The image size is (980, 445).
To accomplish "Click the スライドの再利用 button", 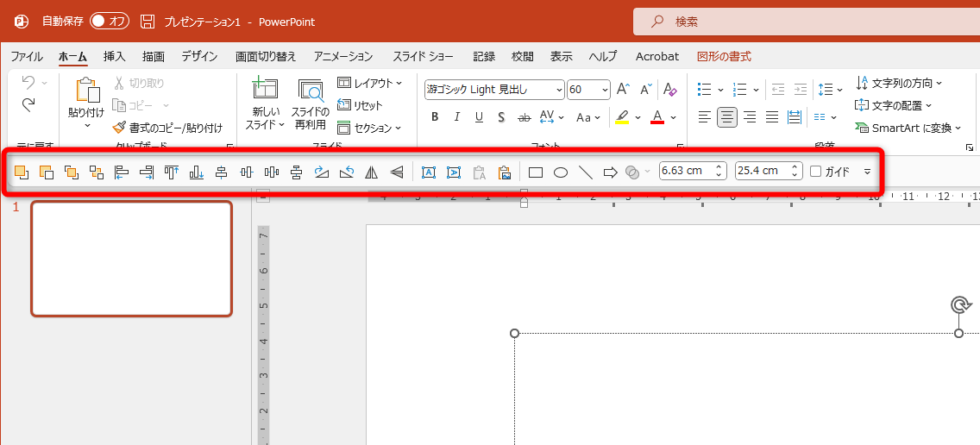I will pyautogui.click(x=310, y=103).
